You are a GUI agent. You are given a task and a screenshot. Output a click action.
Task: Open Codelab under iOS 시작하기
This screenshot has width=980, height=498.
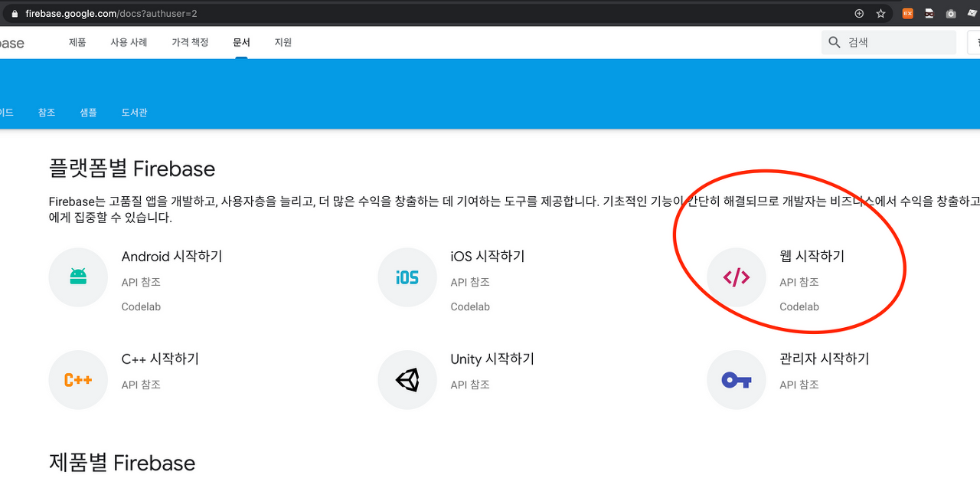point(470,307)
